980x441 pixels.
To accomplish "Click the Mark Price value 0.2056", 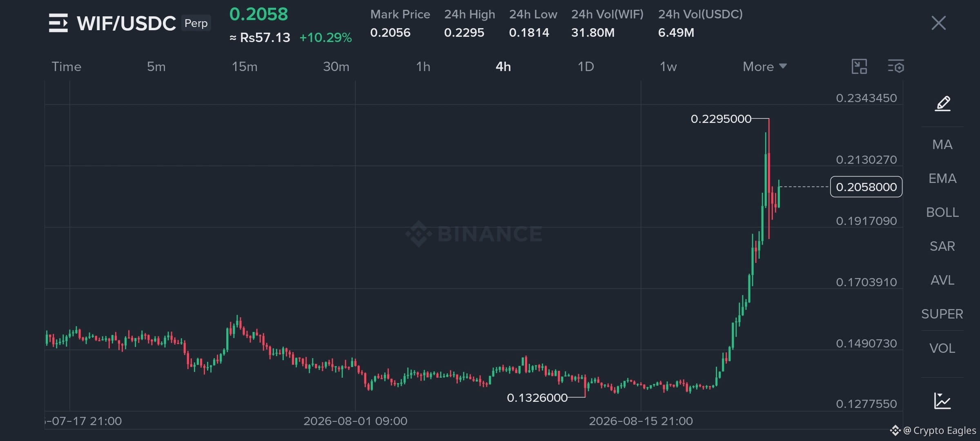I will pyautogui.click(x=390, y=33).
